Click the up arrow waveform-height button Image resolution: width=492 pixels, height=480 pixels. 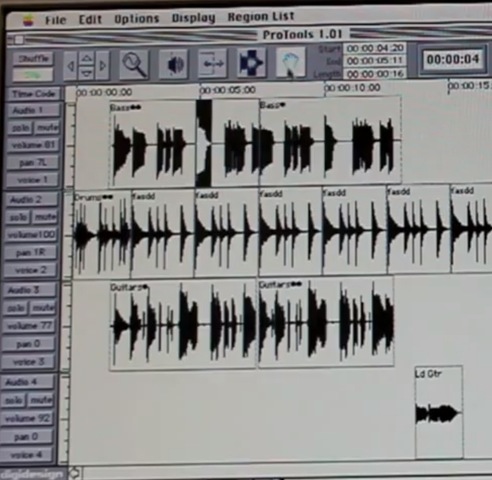tap(87, 59)
